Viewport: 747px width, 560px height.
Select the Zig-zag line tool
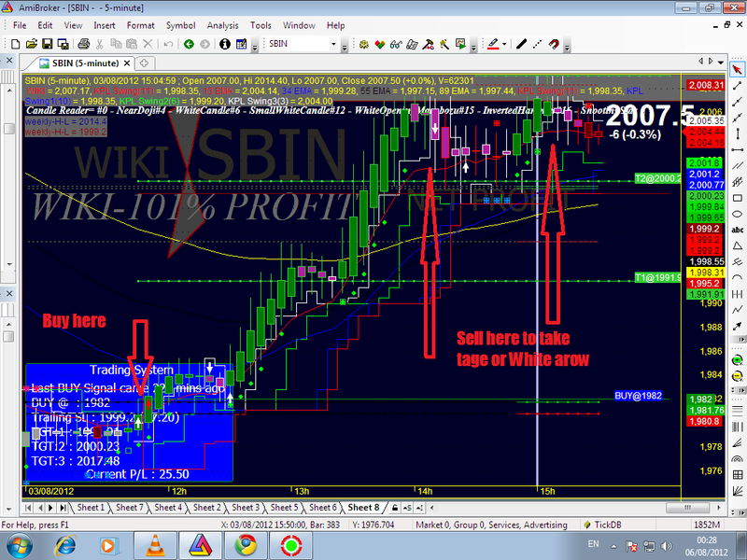(x=738, y=310)
